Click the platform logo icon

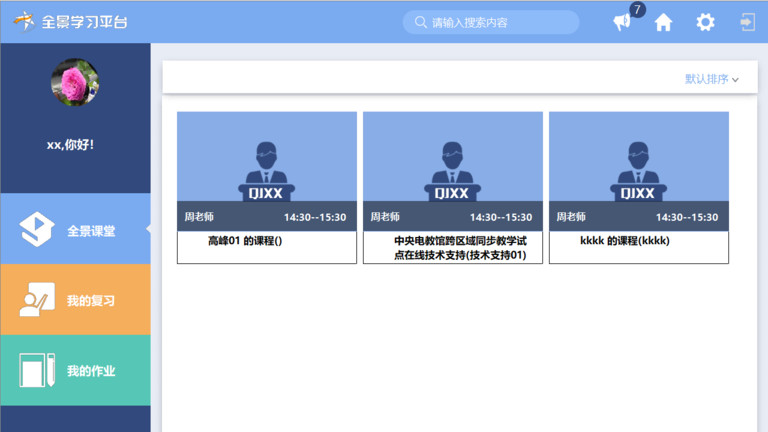(x=23, y=21)
